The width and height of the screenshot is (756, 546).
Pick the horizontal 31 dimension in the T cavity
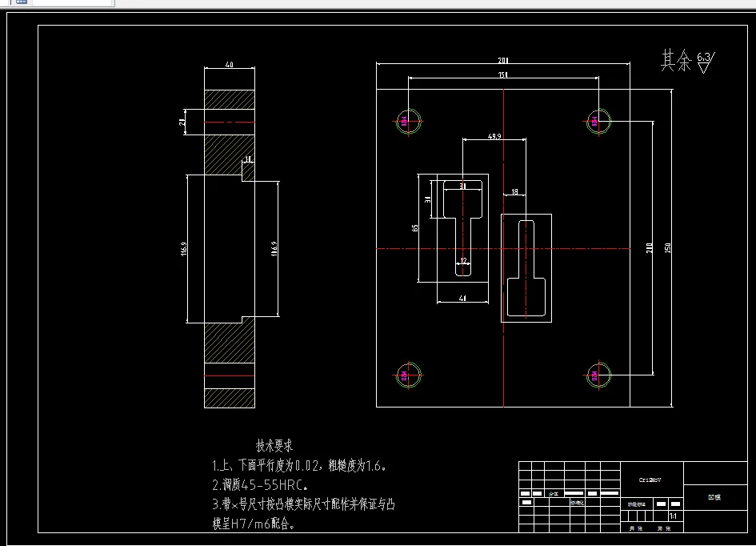(x=462, y=187)
